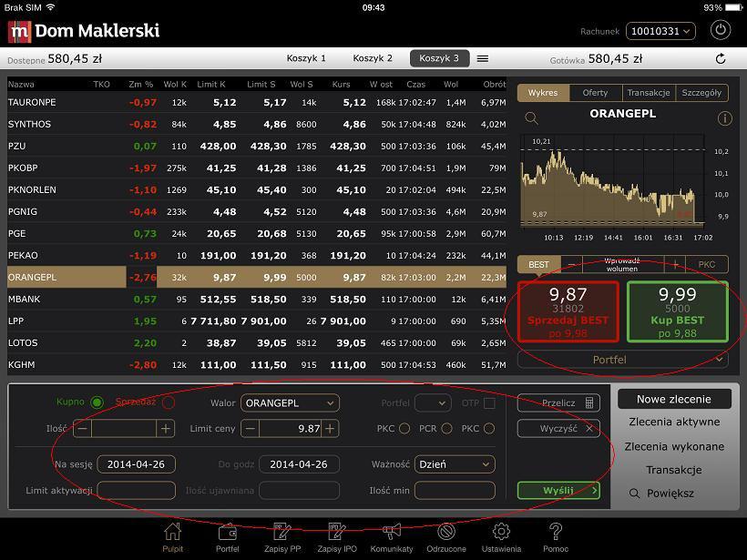
Task: Switch to Koszyk 1 tab
Action: coord(306,58)
